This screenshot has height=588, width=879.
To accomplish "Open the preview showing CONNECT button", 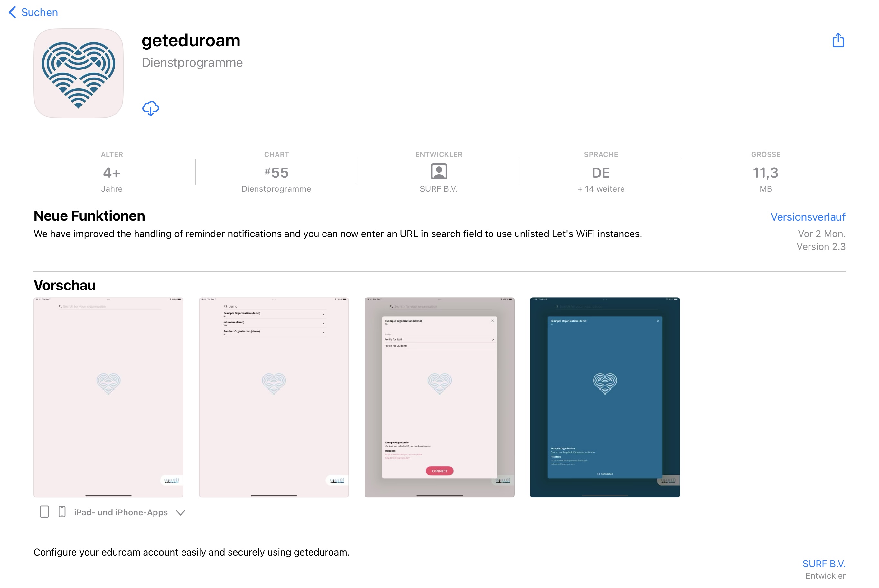I will pyautogui.click(x=439, y=397).
